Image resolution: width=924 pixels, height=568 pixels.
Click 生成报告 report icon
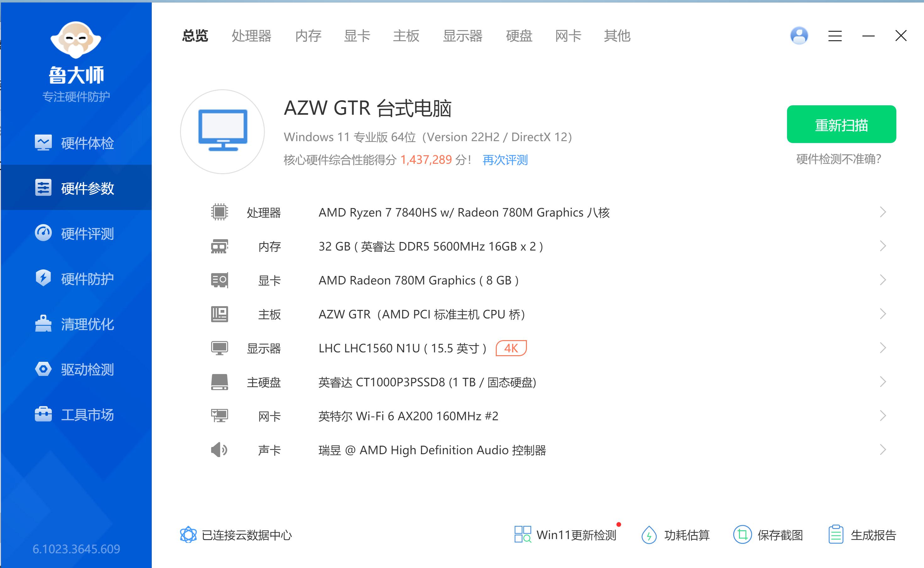[836, 534]
